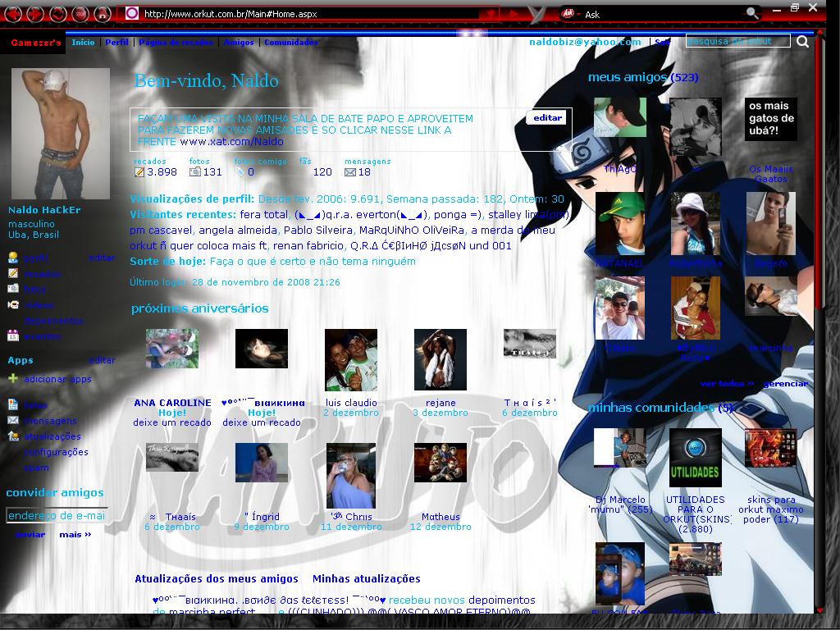Open the www.xat.com/Naldo link
The width and height of the screenshot is (840, 630).
[x=231, y=142]
